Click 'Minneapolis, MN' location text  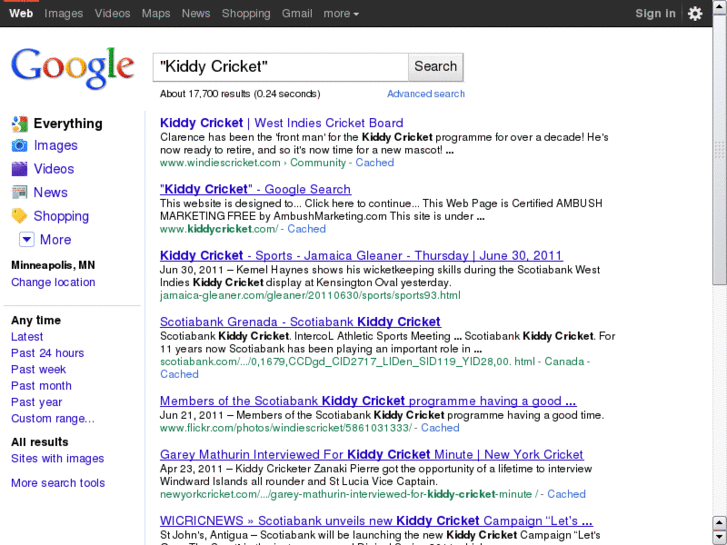click(x=53, y=265)
